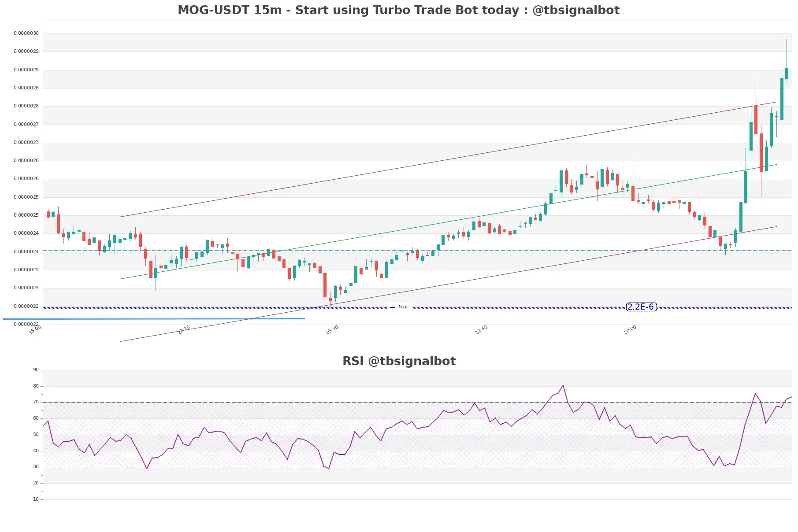Click the MOG-USDT 15m chart title

click(398, 10)
